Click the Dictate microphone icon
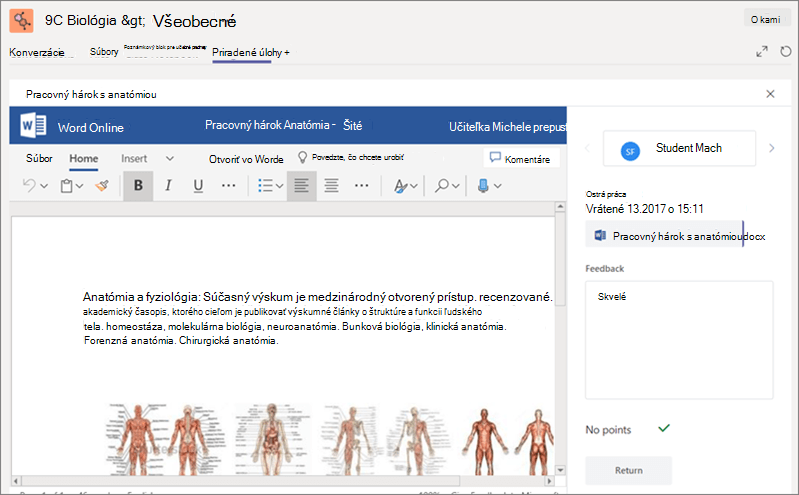The image size is (799, 495). (x=483, y=186)
